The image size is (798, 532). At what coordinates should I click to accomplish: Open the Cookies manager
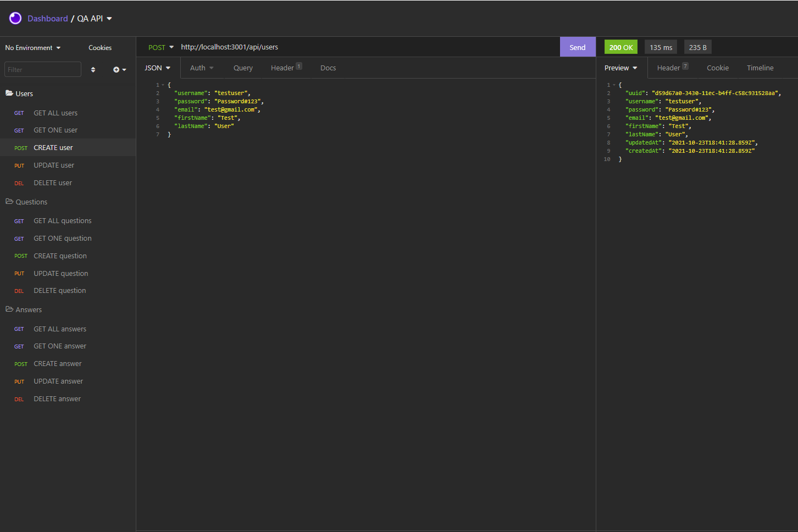[x=100, y=48]
